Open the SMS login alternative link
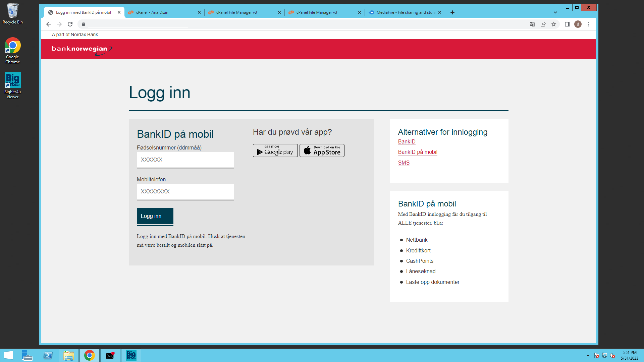 click(404, 163)
